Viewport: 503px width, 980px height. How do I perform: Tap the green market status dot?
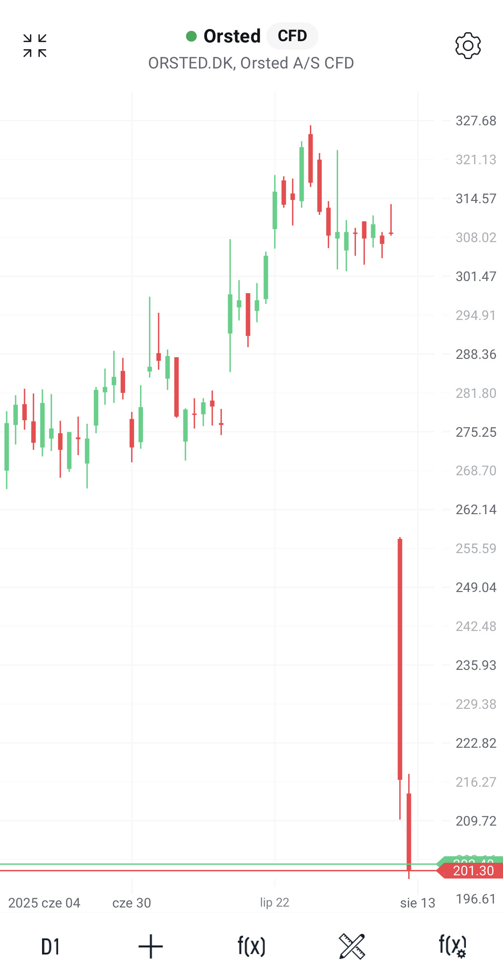[x=191, y=36]
